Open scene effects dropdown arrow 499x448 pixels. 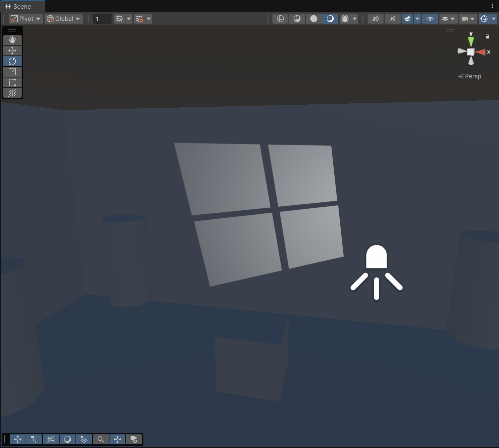(x=417, y=19)
